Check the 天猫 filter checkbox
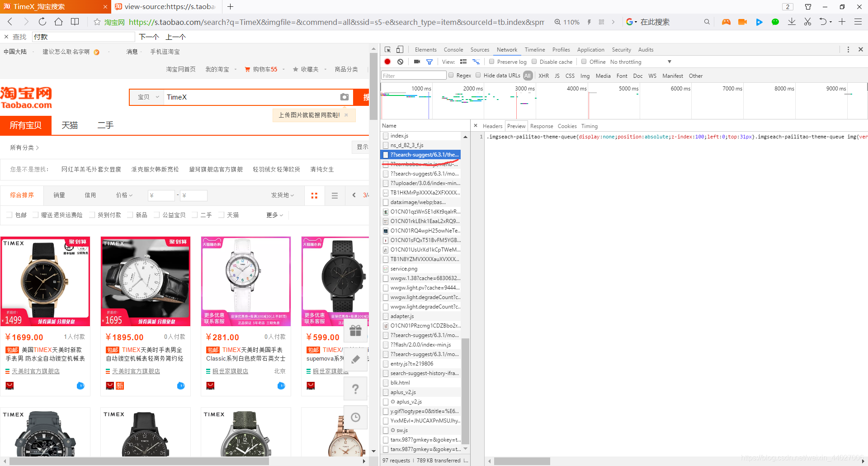 point(222,215)
